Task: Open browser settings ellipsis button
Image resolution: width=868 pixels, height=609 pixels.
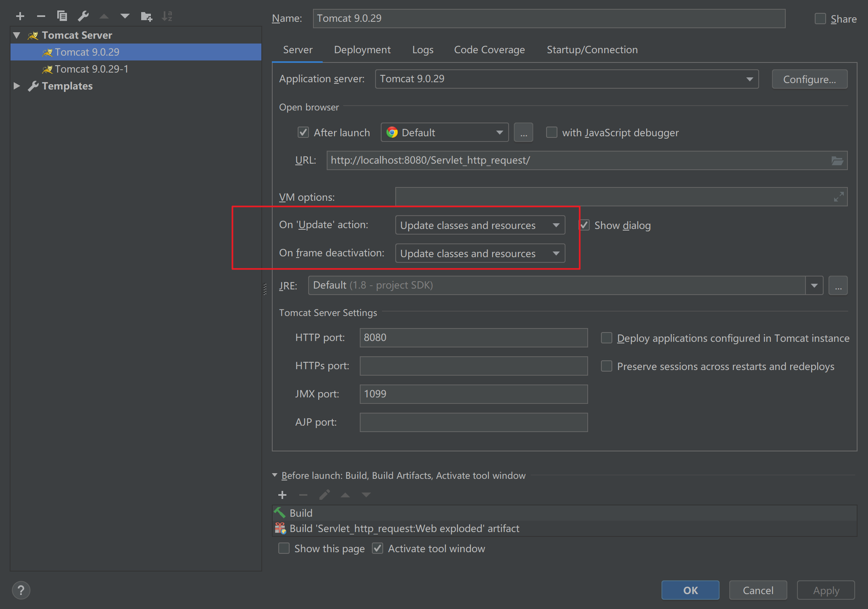Action: coord(524,133)
